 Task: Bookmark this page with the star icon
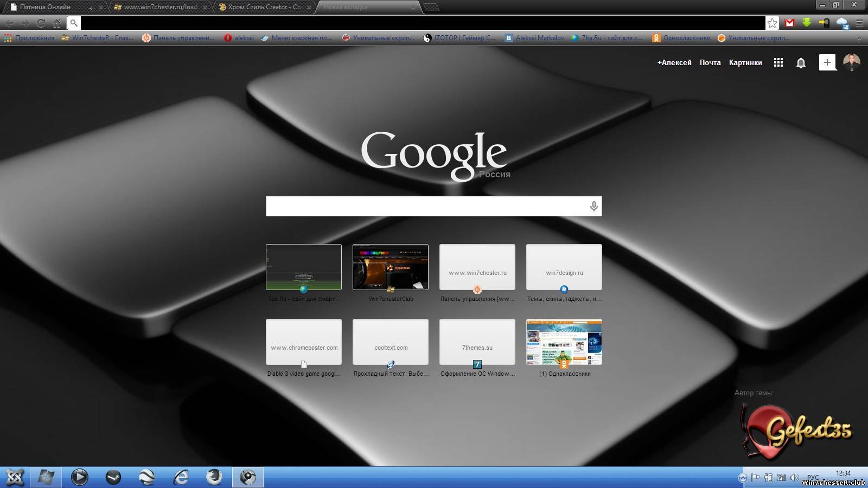[x=772, y=23]
